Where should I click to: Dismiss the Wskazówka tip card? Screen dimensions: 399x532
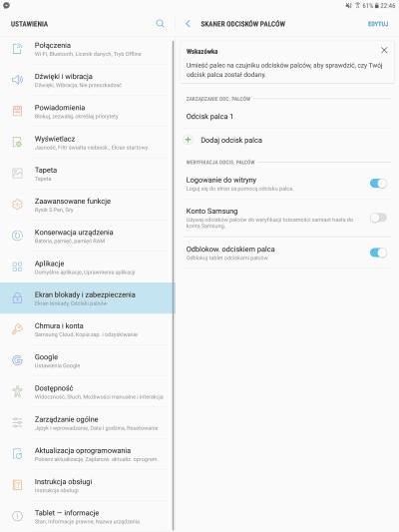click(x=384, y=50)
